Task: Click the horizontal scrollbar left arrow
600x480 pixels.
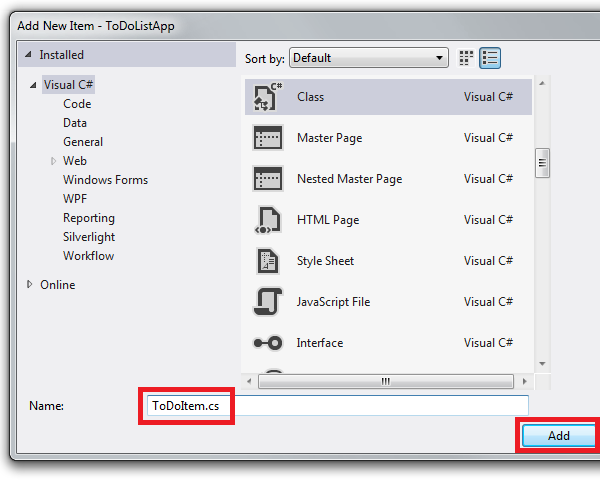Action: [x=249, y=381]
